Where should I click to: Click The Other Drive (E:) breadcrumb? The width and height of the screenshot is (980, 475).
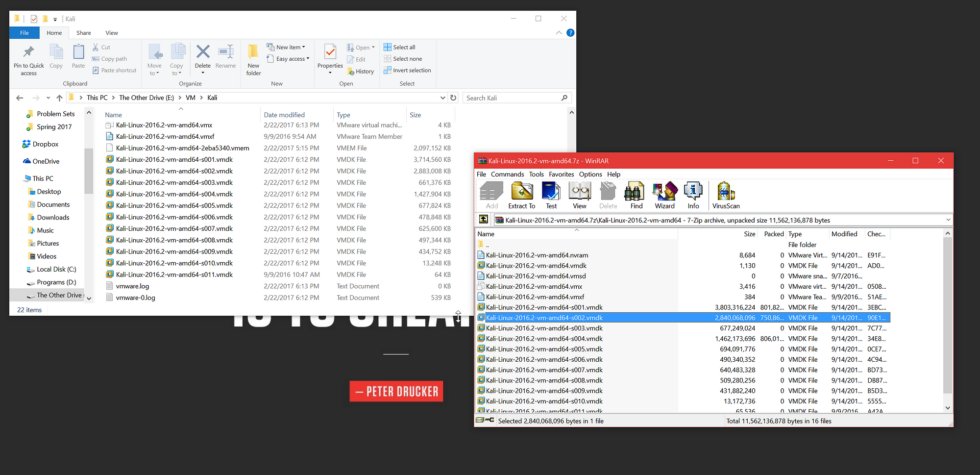point(147,98)
